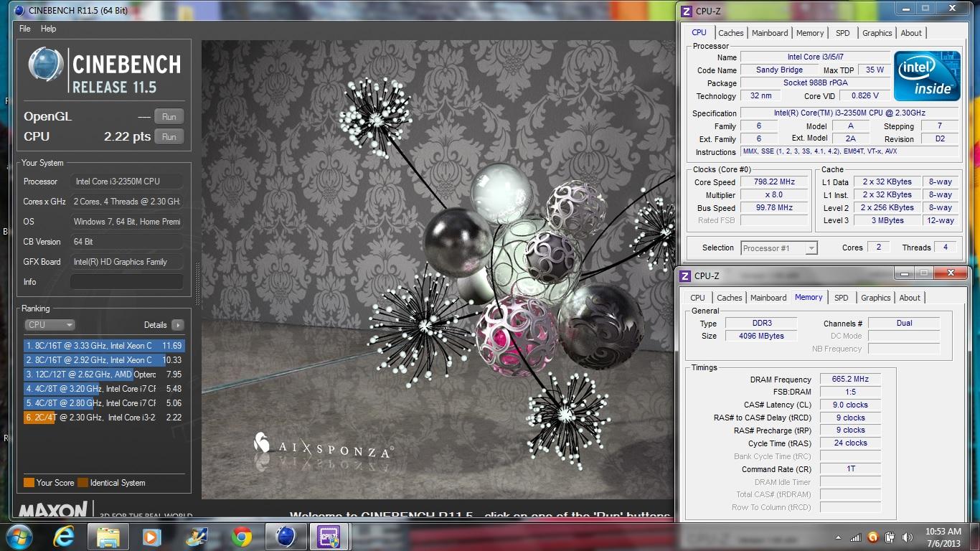Show hidden system tray icons
The width and height of the screenshot is (980, 551).
tap(837, 537)
